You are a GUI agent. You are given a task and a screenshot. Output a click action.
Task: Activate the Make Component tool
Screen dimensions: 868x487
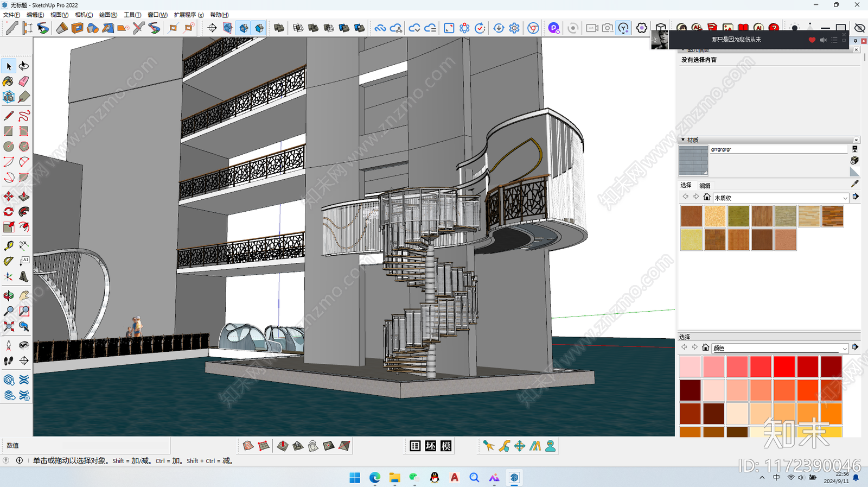tap(9, 97)
